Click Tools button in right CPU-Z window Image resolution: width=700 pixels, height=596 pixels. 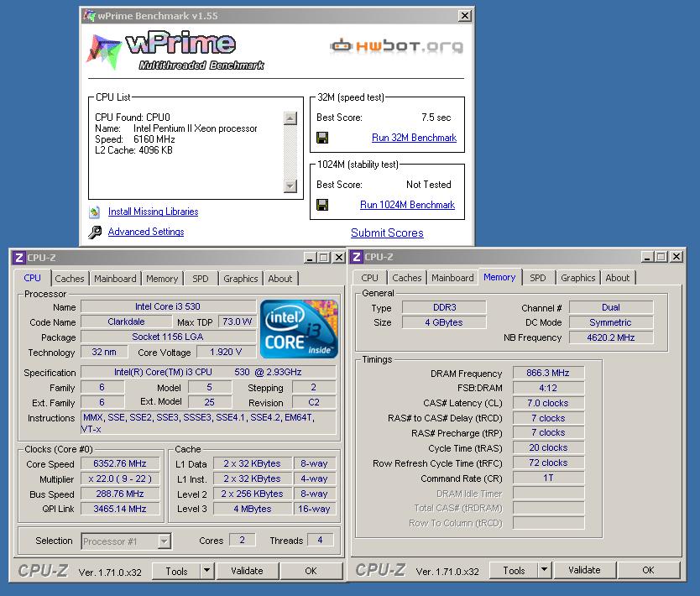point(515,570)
